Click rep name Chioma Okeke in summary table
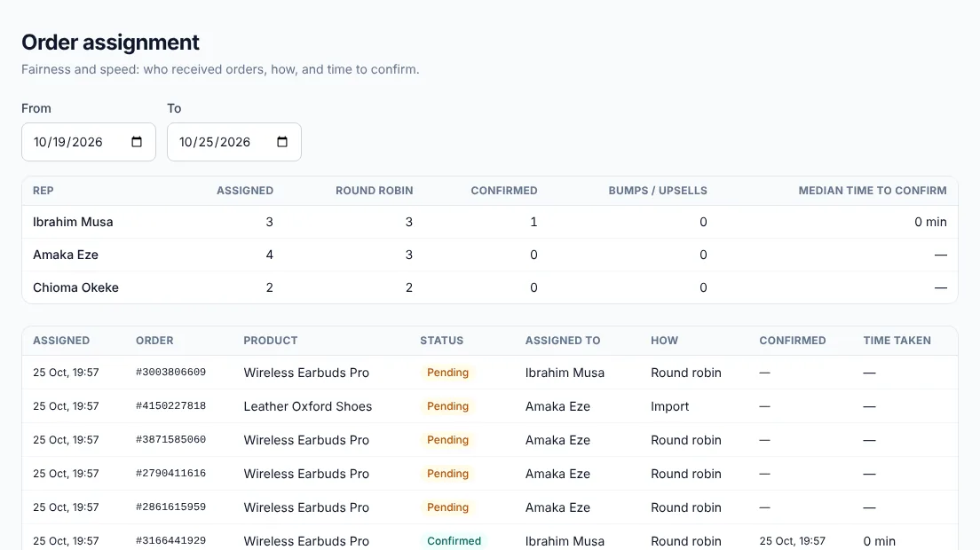Image resolution: width=980 pixels, height=550 pixels. (75, 287)
